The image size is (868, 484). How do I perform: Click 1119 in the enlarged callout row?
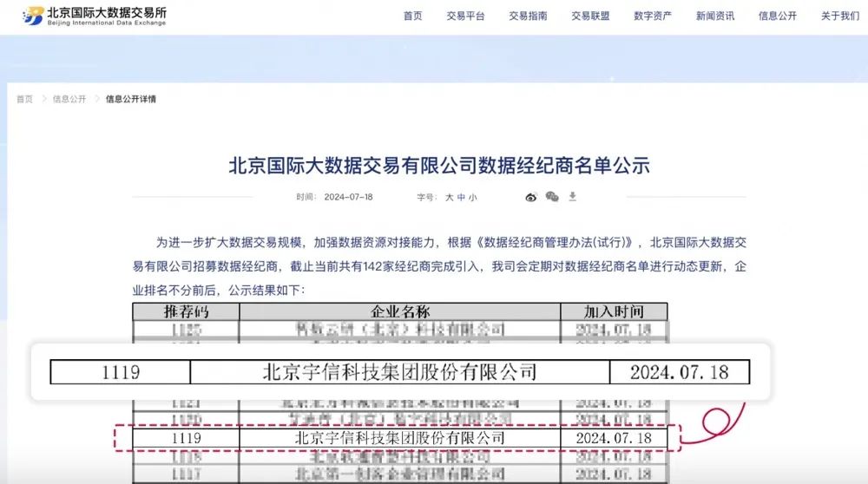coord(120,372)
